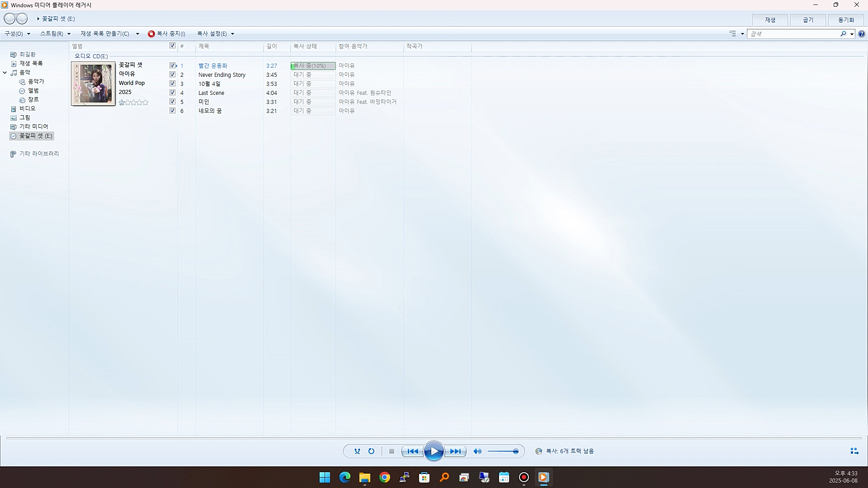
Task: Open the help question mark icon
Action: tap(862, 34)
